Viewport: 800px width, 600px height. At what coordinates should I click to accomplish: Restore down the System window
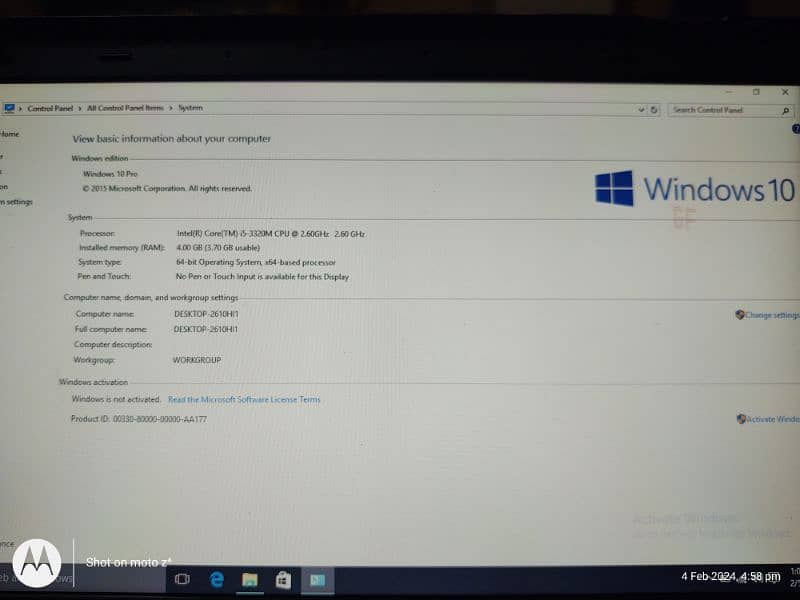click(756, 92)
